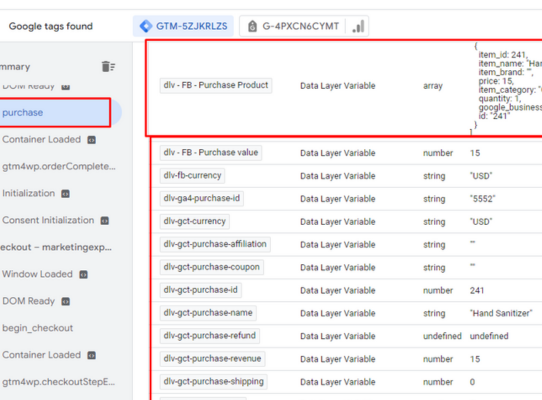Click the dlv-gct-currency variable chip
The width and height of the screenshot is (542, 400).
pos(194,221)
